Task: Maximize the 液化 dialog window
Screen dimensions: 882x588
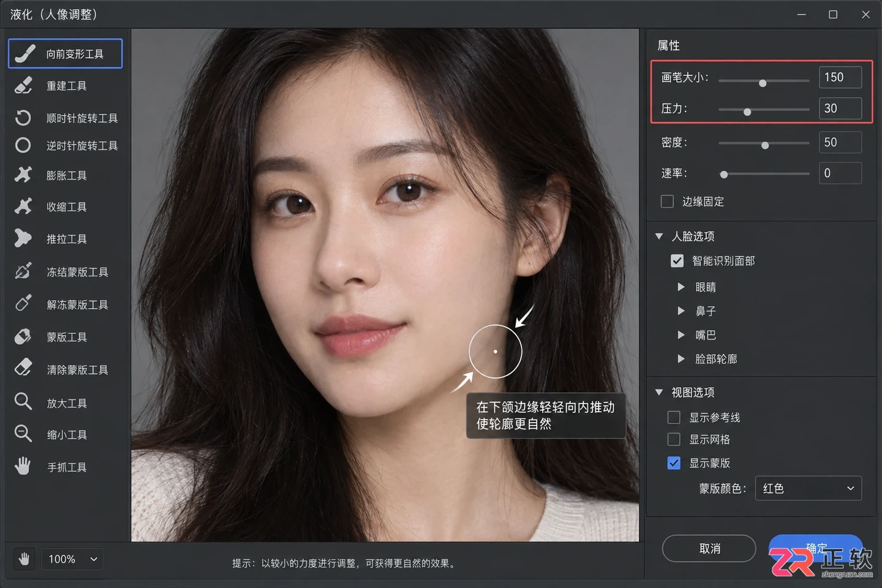Action: coord(833,15)
